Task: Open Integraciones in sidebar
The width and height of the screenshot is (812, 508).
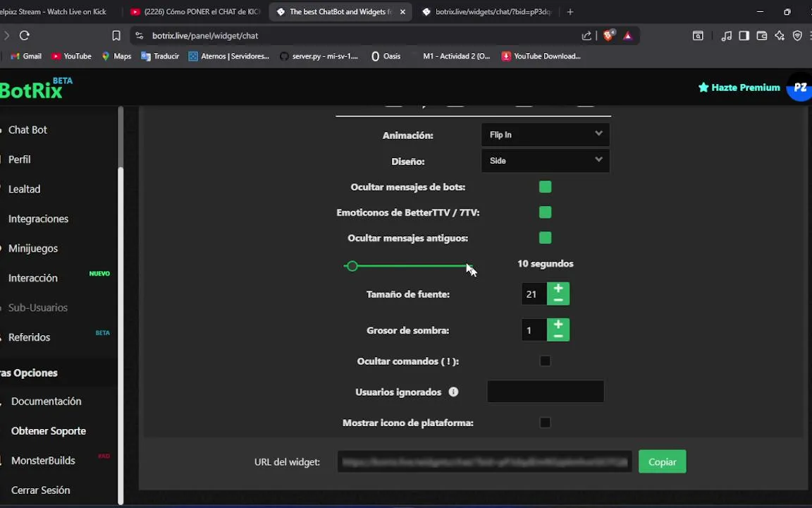Action: (x=38, y=219)
